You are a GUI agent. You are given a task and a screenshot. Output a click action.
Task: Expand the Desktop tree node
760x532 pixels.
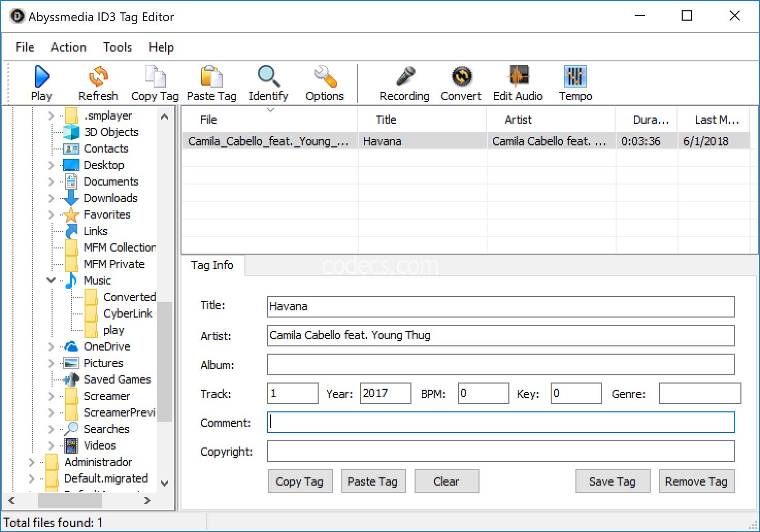51,165
